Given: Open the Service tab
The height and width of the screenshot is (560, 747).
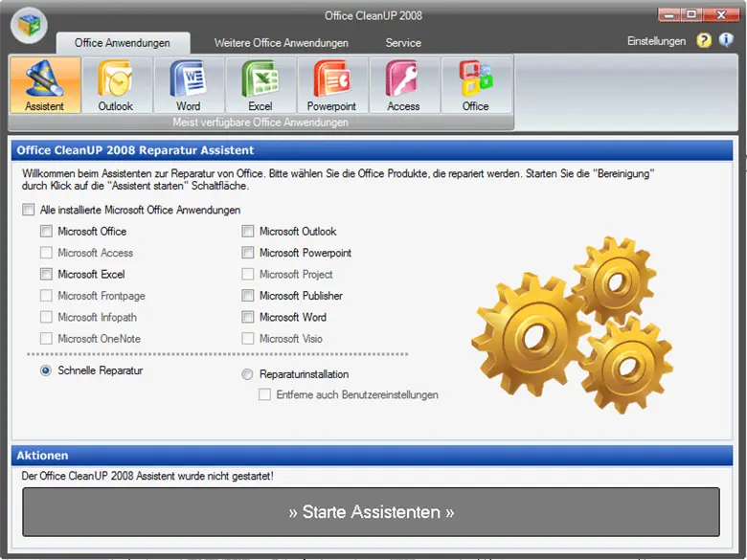Looking at the screenshot, I should pos(403,43).
